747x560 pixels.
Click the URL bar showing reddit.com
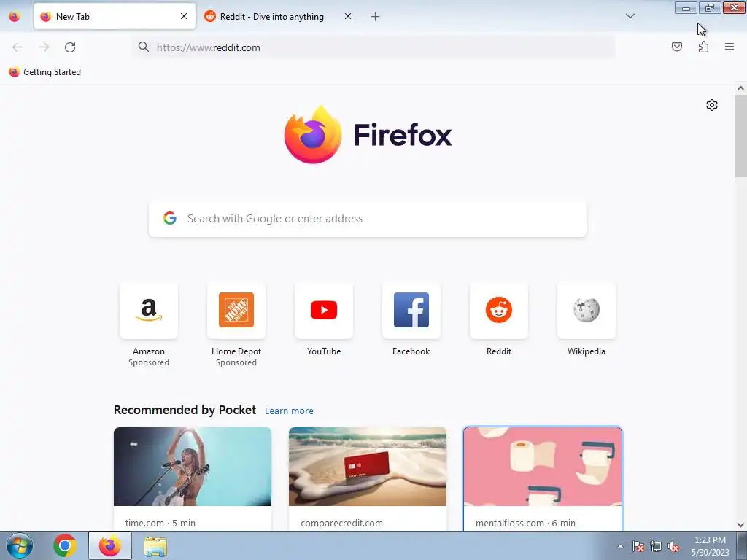(x=374, y=47)
